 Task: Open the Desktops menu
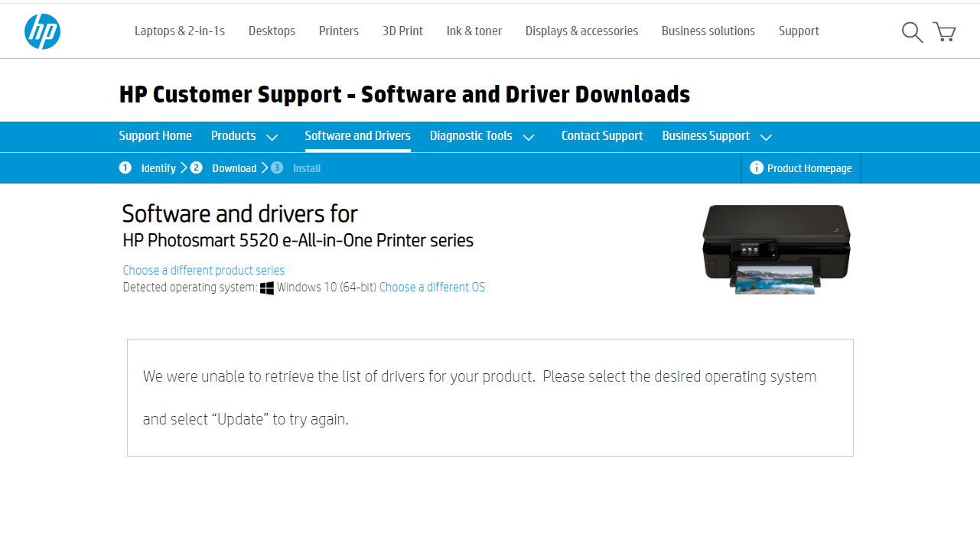[272, 31]
